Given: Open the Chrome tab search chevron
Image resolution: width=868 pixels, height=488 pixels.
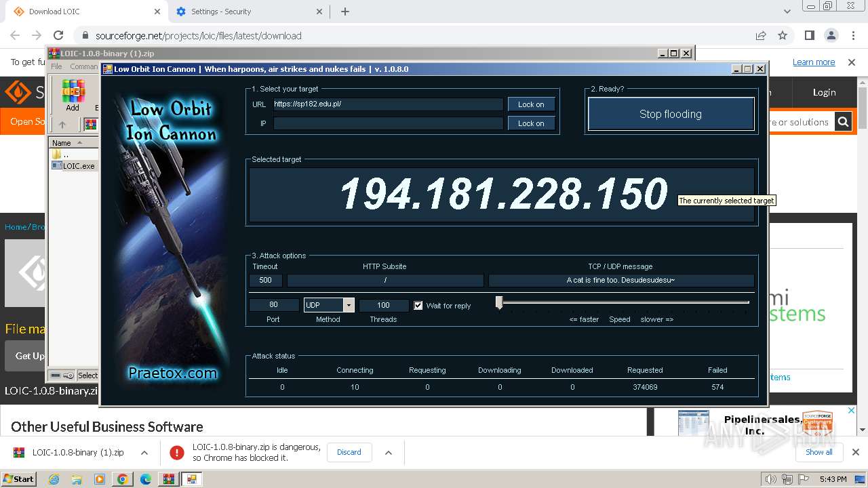Looking at the screenshot, I should point(787,12).
